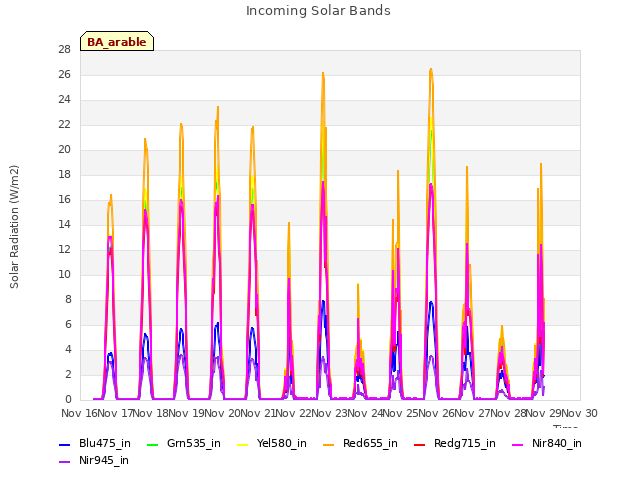Click the Nov 25 peak of Red655_in curve
The width and height of the screenshot is (640, 480).
click(431, 69)
